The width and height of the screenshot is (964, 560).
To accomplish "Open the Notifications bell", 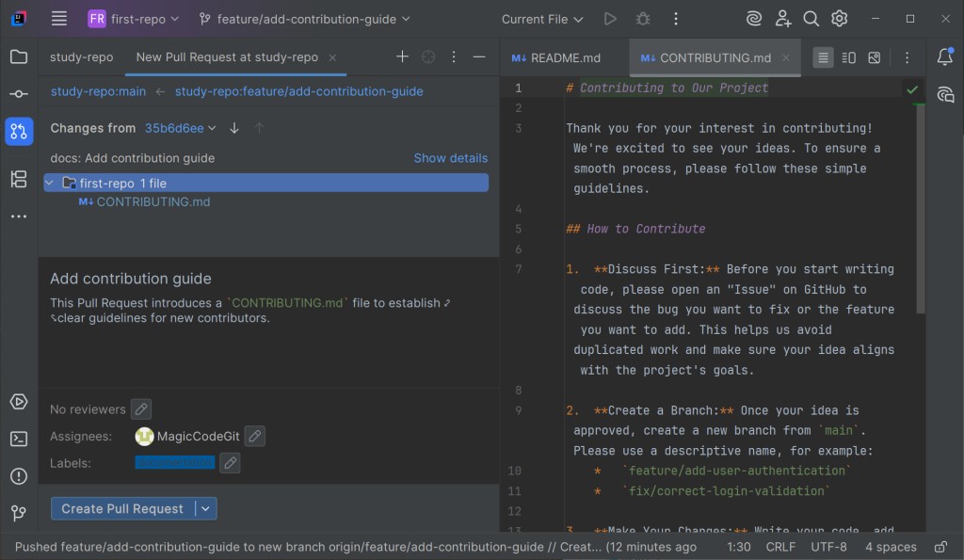I will [x=945, y=56].
